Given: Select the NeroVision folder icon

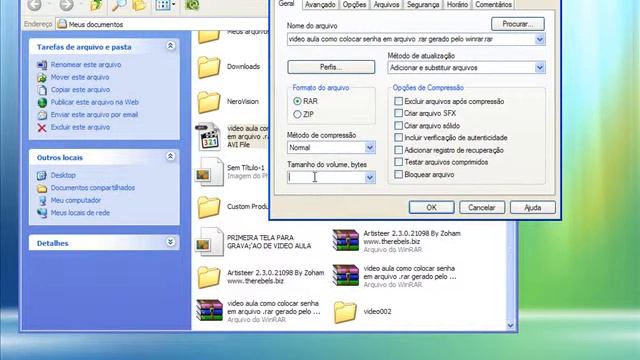Looking at the screenshot, I should pyautogui.click(x=209, y=102).
